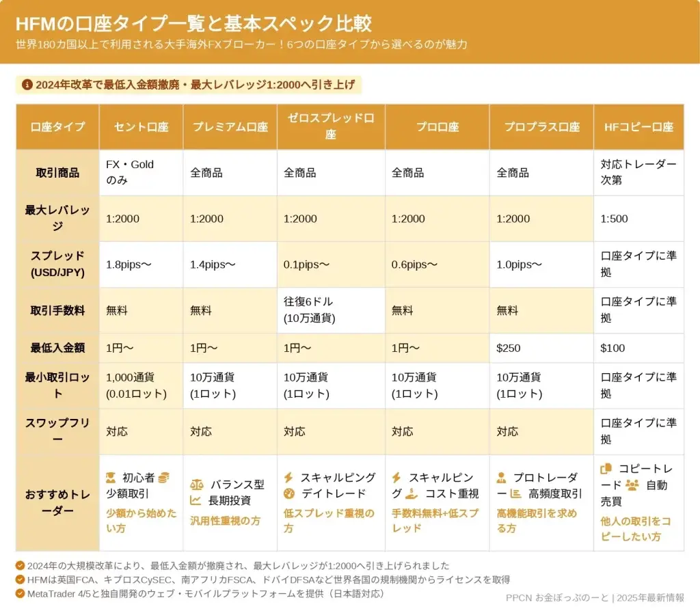The height and width of the screenshot is (613, 700).
Task: Click the beginner graduate icon in セント口座 column
Action: (x=111, y=478)
